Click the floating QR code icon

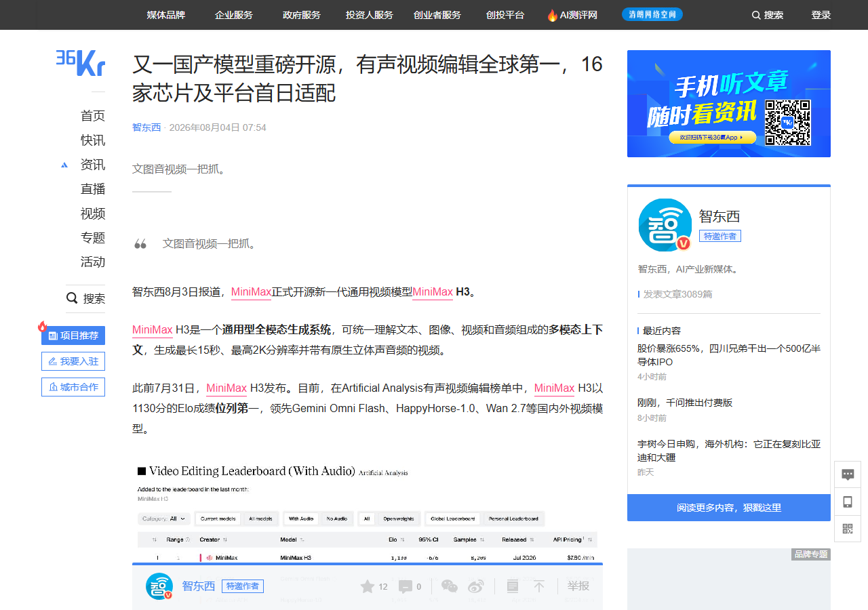click(x=848, y=529)
